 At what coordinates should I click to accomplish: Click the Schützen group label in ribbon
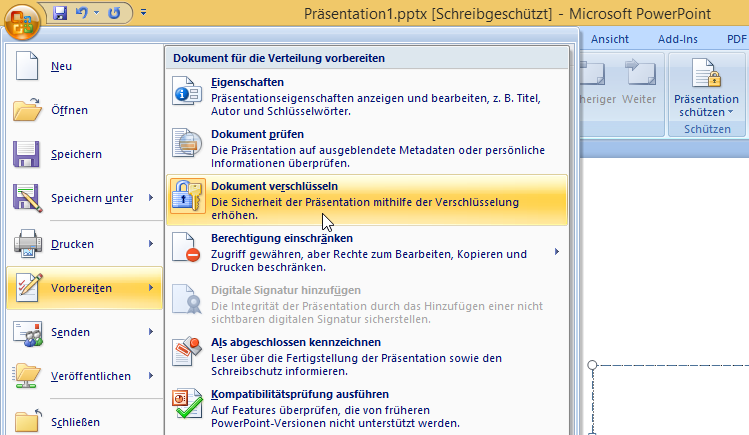click(707, 129)
